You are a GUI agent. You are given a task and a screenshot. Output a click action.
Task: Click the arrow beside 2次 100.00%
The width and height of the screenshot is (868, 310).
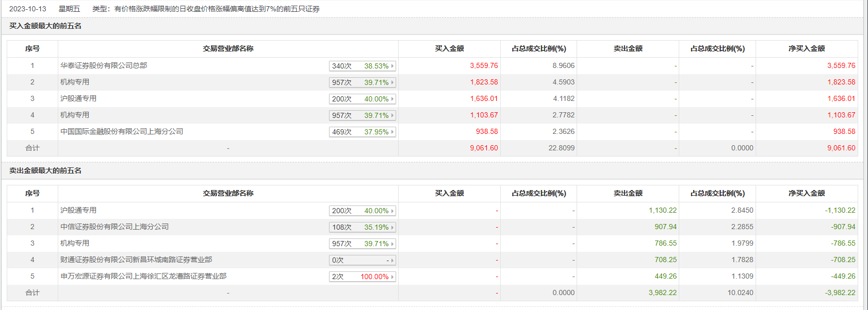[392, 277]
